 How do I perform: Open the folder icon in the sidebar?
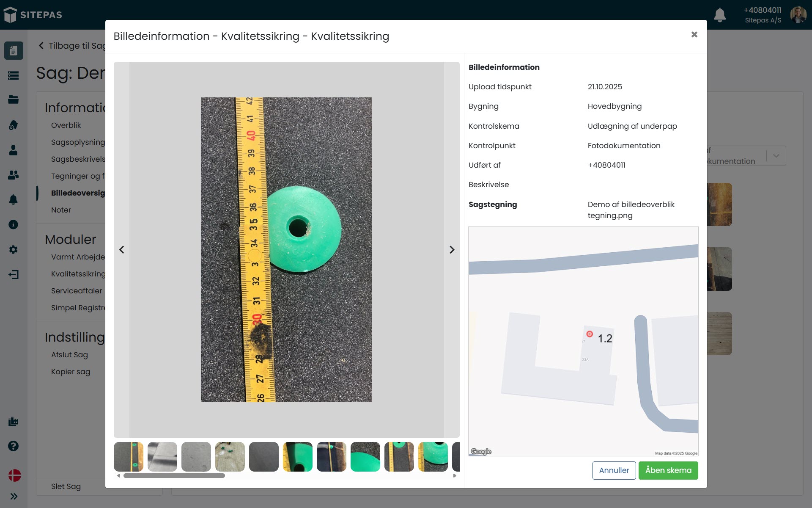pos(13,100)
